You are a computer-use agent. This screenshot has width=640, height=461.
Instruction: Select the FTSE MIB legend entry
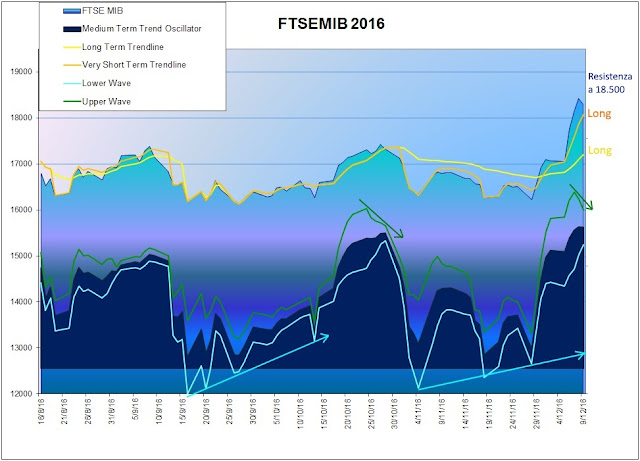coord(93,11)
